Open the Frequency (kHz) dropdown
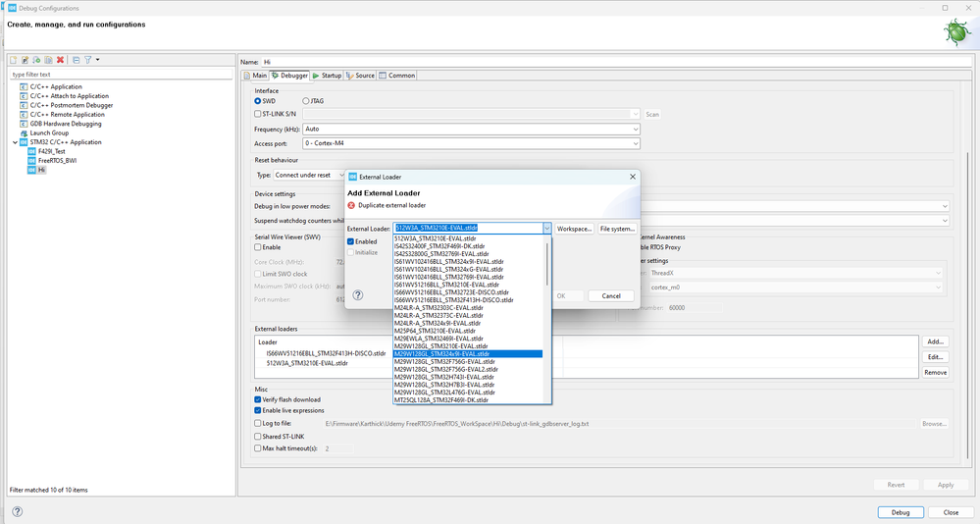Image resolution: width=980 pixels, height=524 pixels. click(636, 130)
